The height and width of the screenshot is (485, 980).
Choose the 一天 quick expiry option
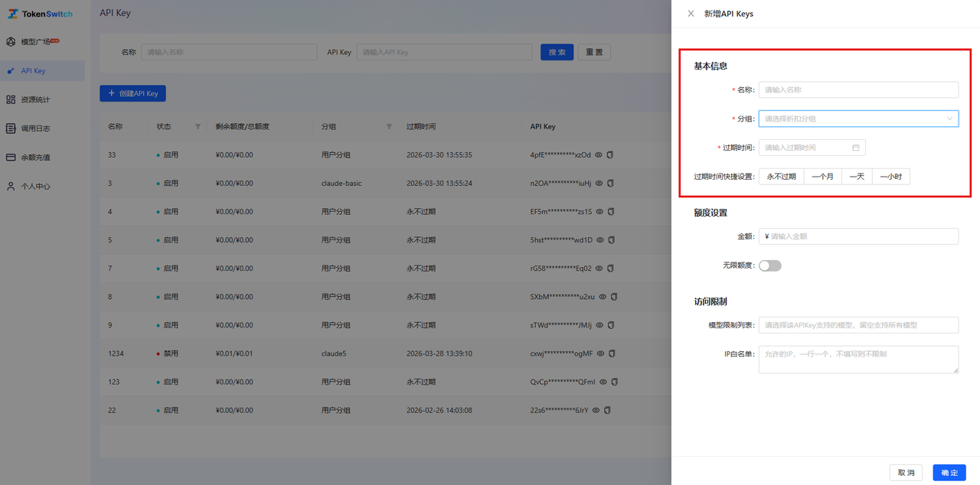[x=857, y=177]
